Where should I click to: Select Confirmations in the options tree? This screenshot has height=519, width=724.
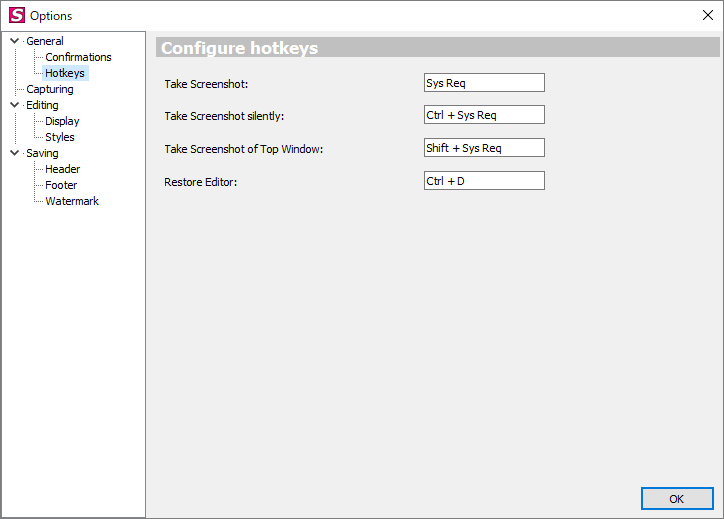pyautogui.click(x=78, y=57)
